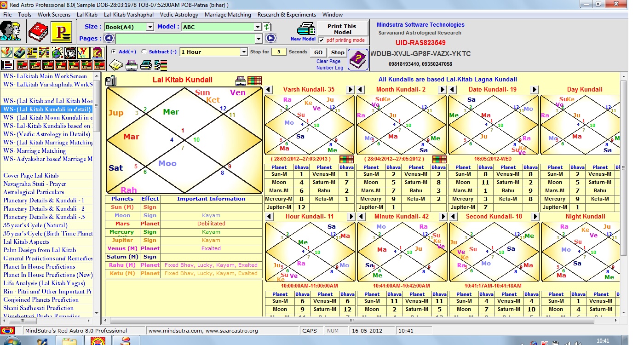This screenshot has height=345, width=644.
Task: Click the numbered screen icon 3
Action: tap(48, 65)
